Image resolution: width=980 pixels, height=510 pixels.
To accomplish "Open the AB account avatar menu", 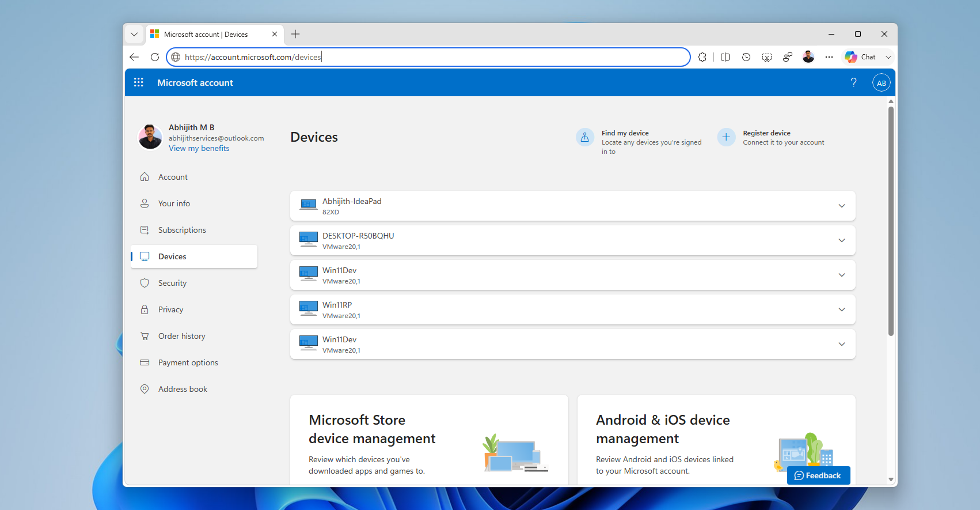I will coord(881,83).
